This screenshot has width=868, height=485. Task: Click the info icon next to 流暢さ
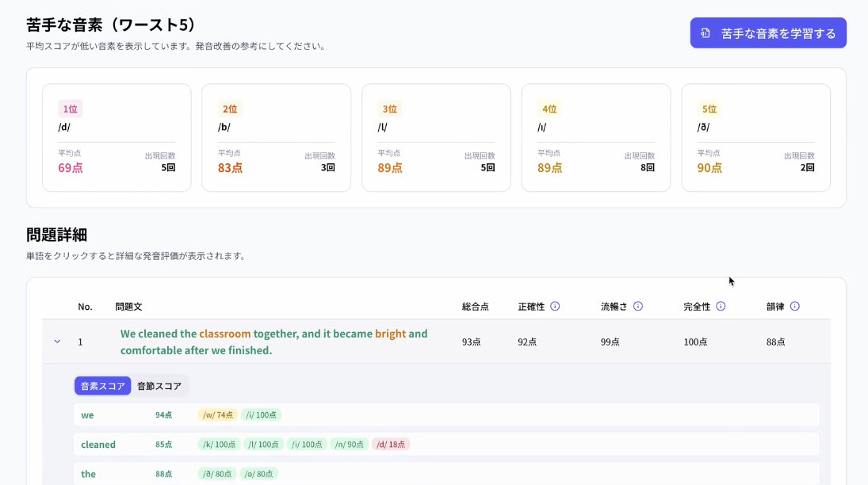tap(638, 306)
